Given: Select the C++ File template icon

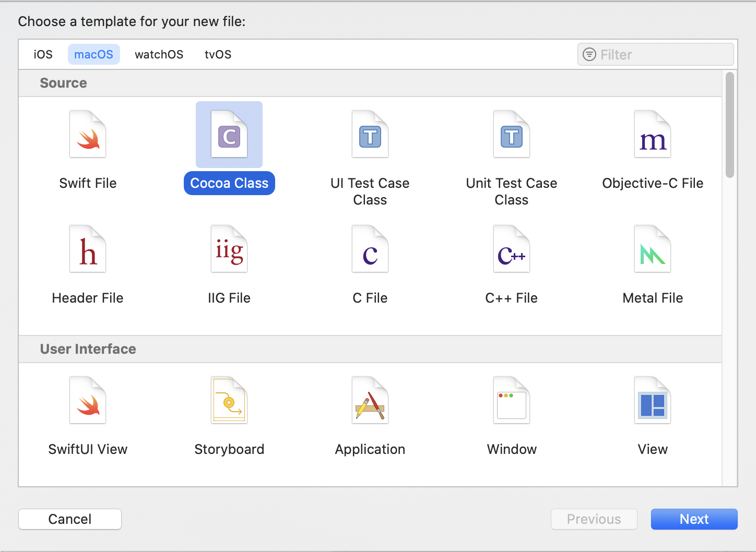Looking at the screenshot, I should click(512, 249).
